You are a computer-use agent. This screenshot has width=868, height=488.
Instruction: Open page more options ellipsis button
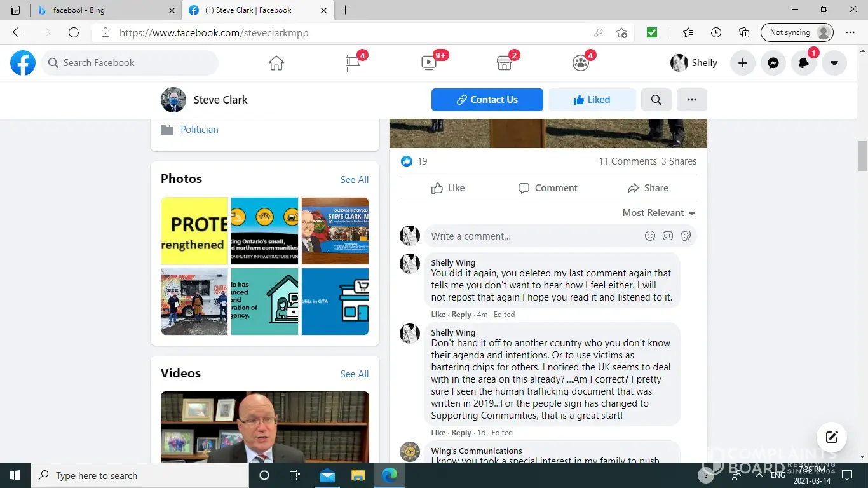[x=692, y=100]
